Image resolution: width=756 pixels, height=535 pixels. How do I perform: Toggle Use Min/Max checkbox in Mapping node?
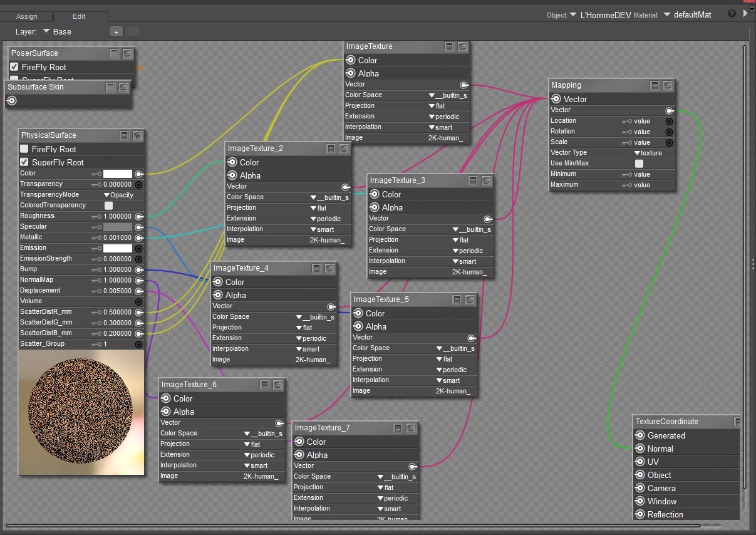coord(639,164)
